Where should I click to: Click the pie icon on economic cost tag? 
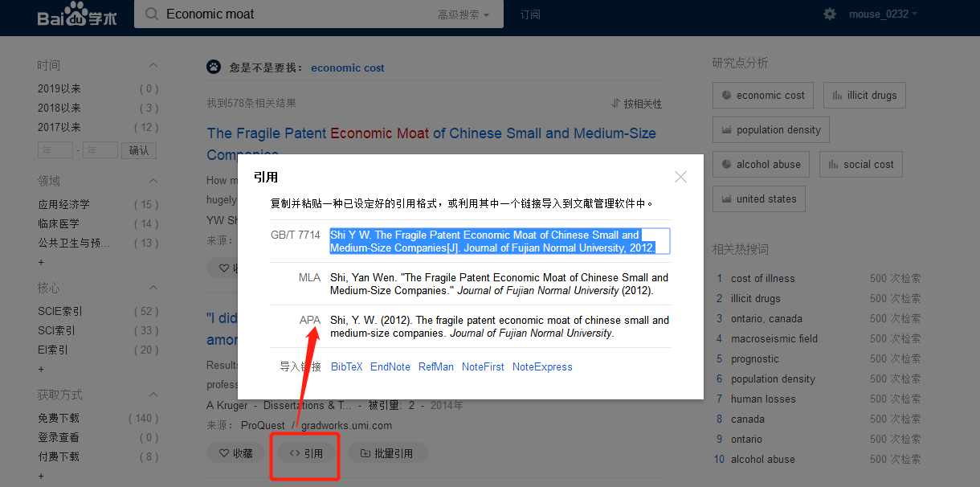(726, 95)
